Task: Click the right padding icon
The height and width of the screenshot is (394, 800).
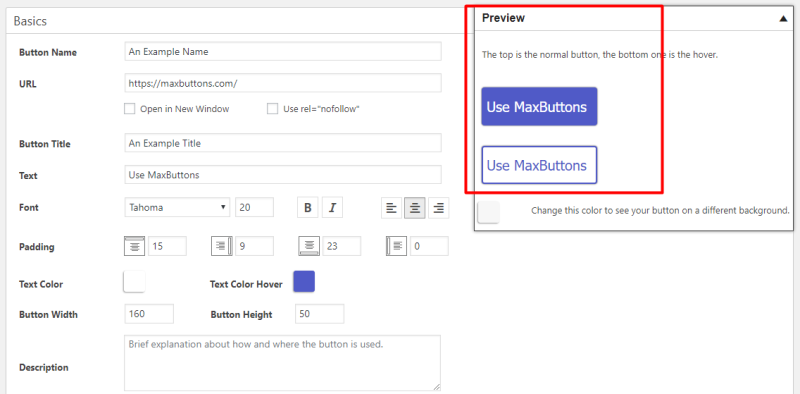Action: [x=222, y=247]
